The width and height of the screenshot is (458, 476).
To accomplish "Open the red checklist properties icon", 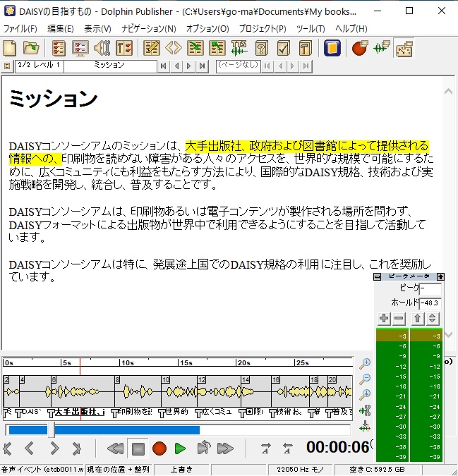I will pyautogui.click(x=59, y=48).
